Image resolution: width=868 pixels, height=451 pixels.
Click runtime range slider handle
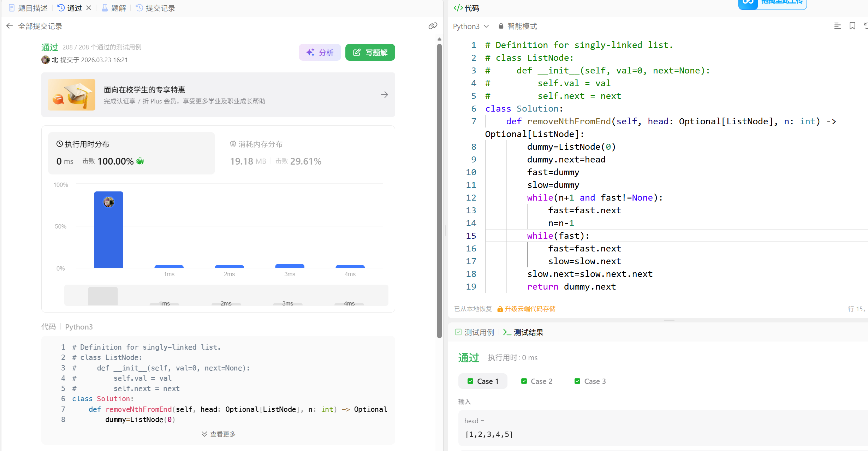pos(103,296)
